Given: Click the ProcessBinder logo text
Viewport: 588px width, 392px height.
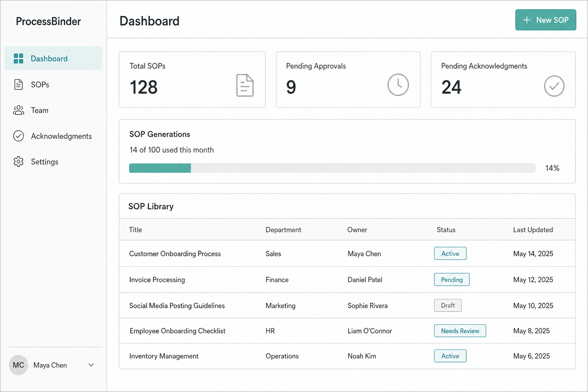Looking at the screenshot, I should click(x=48, y=21).
